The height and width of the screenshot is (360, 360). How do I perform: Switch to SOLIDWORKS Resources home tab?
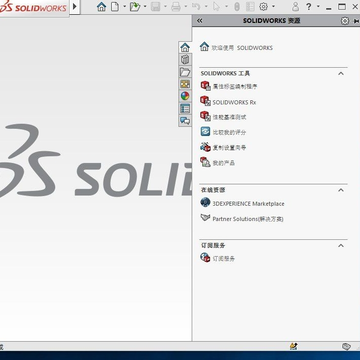coord(185,47)
